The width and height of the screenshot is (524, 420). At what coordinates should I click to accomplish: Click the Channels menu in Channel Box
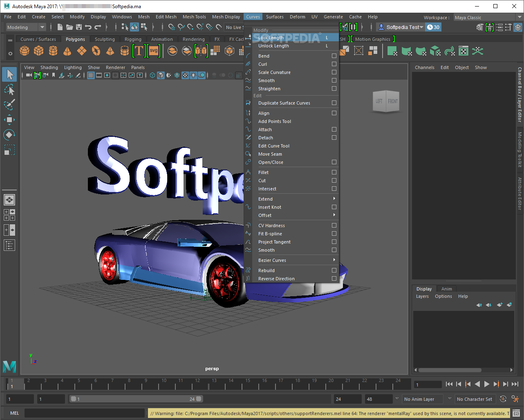(x=425, y=67)
